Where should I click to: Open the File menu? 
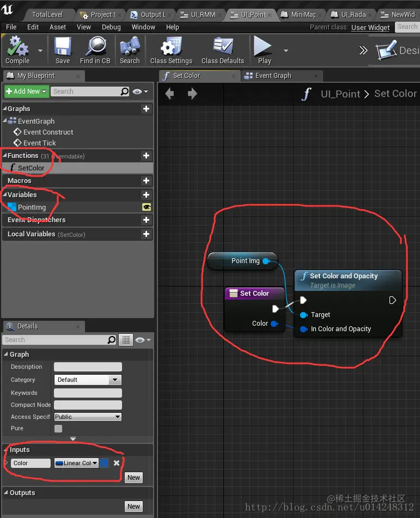[x=11, y=27]
